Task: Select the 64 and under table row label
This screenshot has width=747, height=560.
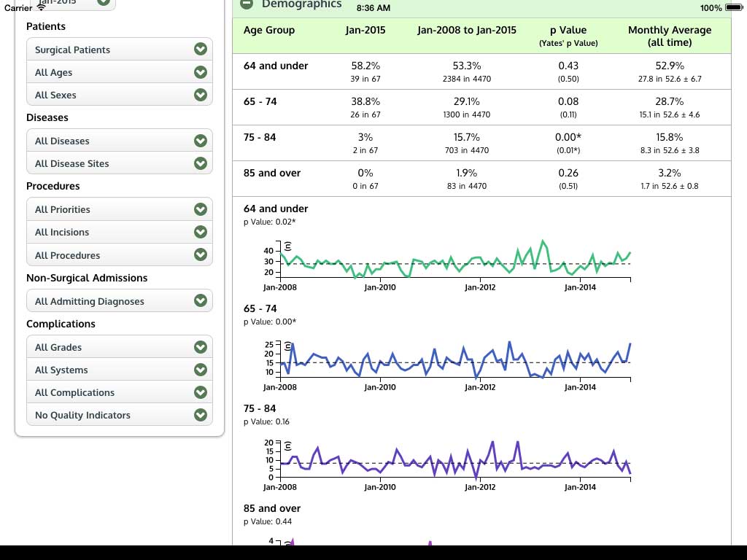Action: coord(276,66)
